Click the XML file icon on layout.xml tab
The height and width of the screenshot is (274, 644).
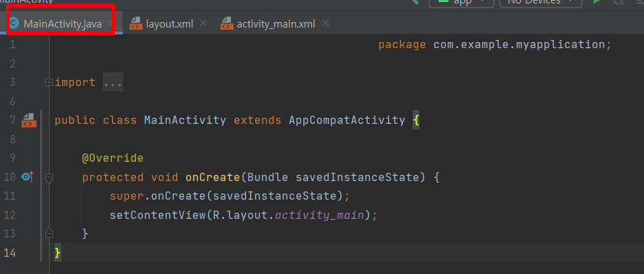[x=136, y=24]
